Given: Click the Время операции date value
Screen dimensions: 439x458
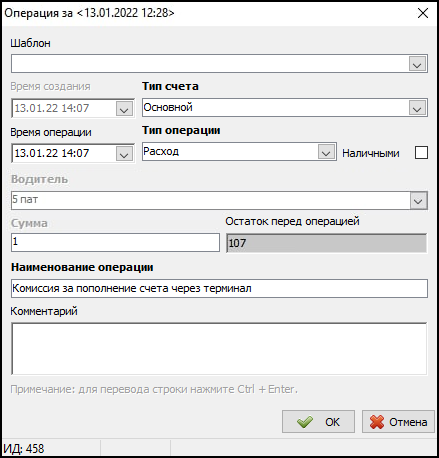Looking at the screenshot, I should [52, 153].
